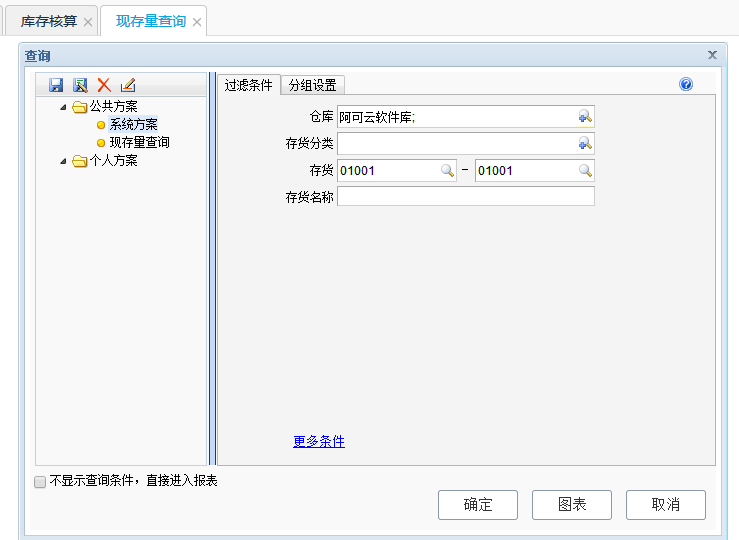Screen dimensions: 739x540
Task: Open the 存货分类 lookup icon
Action: click(x=585, y=144)
